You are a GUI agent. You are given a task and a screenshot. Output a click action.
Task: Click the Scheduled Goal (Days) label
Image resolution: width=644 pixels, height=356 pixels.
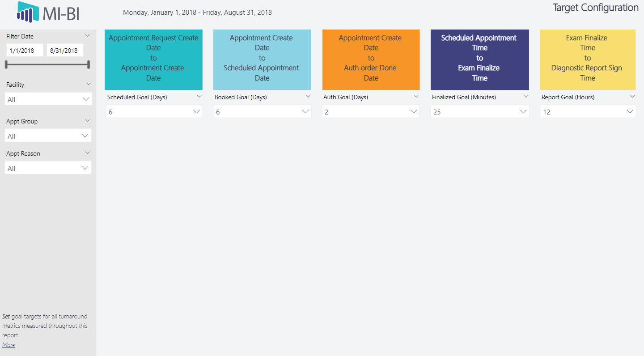[137, 97]
